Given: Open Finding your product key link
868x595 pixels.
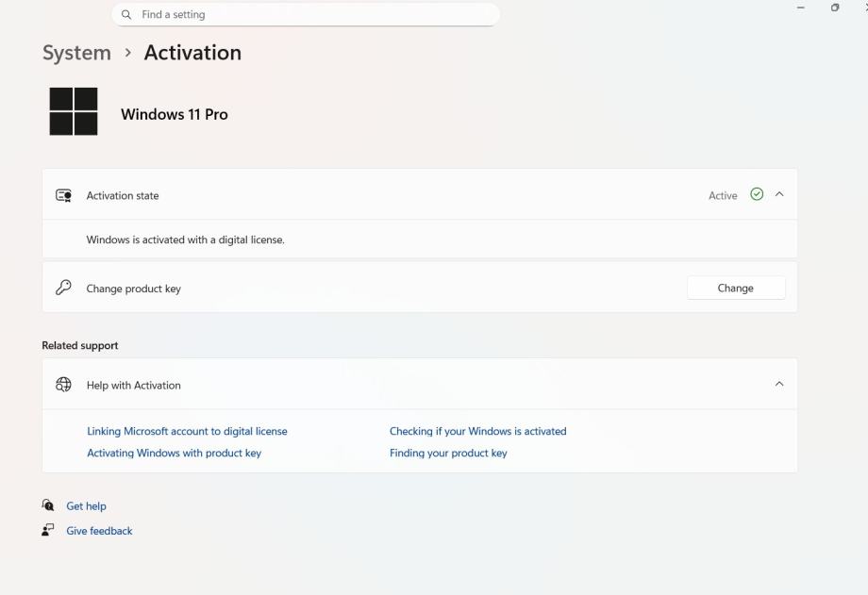Looking at the screenshot, I should (x=448, y=453).
